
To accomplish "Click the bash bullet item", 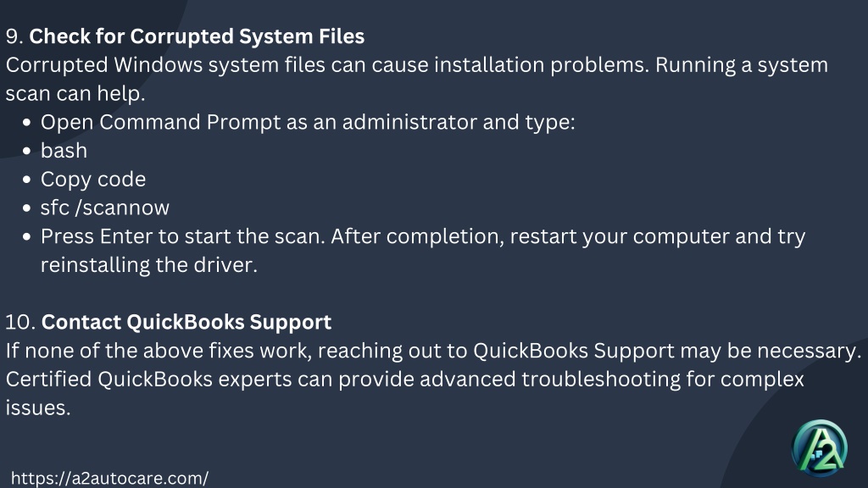I will pos(64,151).
